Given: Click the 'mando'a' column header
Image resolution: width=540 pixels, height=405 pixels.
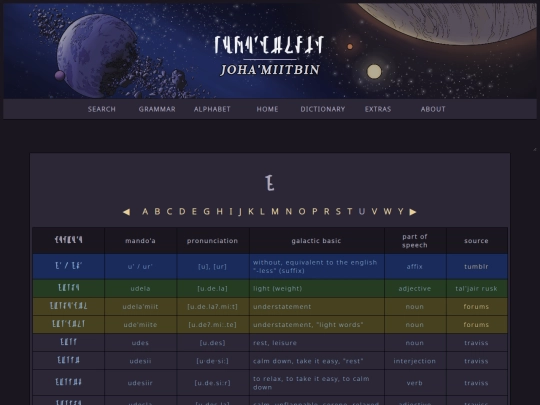Looking at the screenshot, I should [140, 241].
